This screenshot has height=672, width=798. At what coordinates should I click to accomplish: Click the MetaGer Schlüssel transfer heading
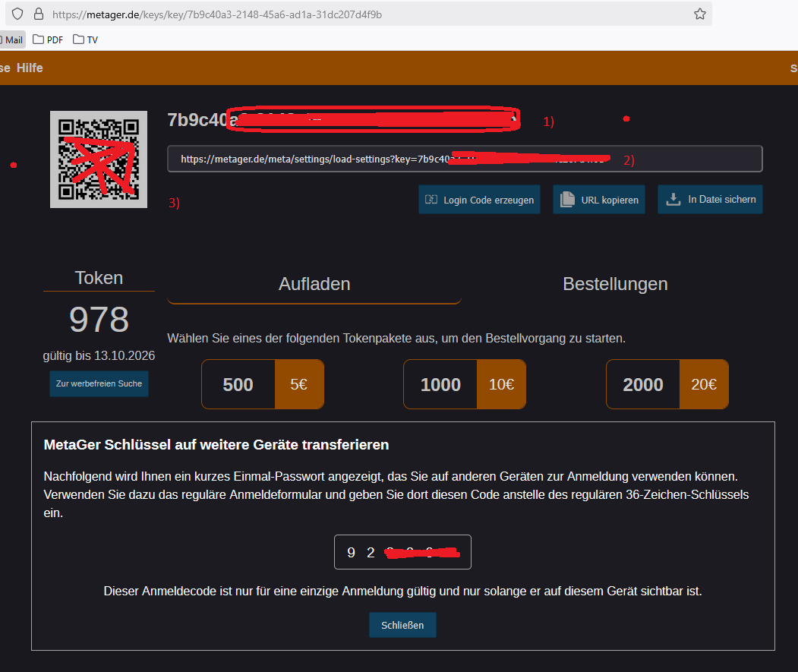point(216,445)
